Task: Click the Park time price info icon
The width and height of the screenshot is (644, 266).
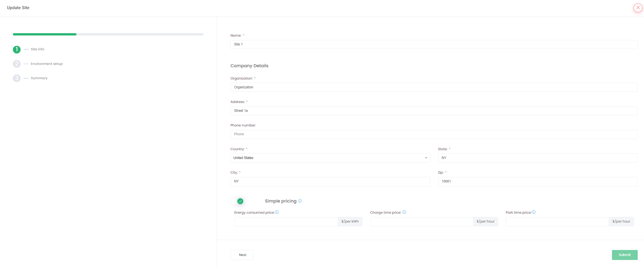Action: [x=534, y=212]
